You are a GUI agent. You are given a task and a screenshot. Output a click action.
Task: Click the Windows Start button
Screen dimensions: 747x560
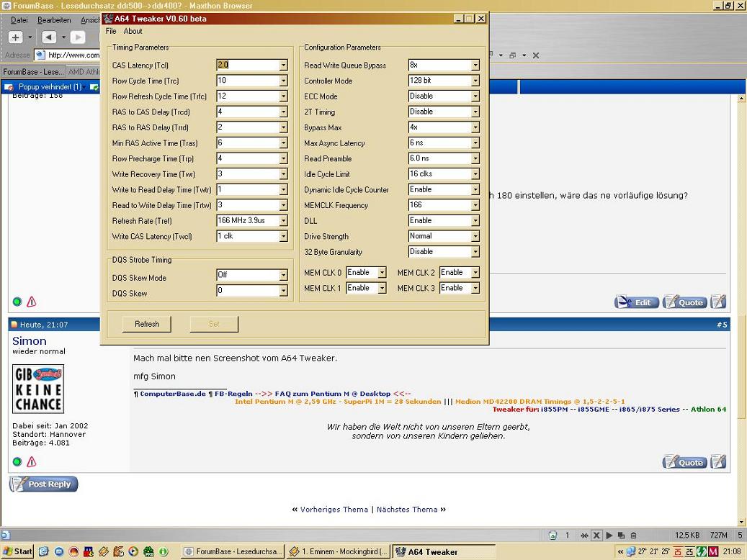click(17, 551)
